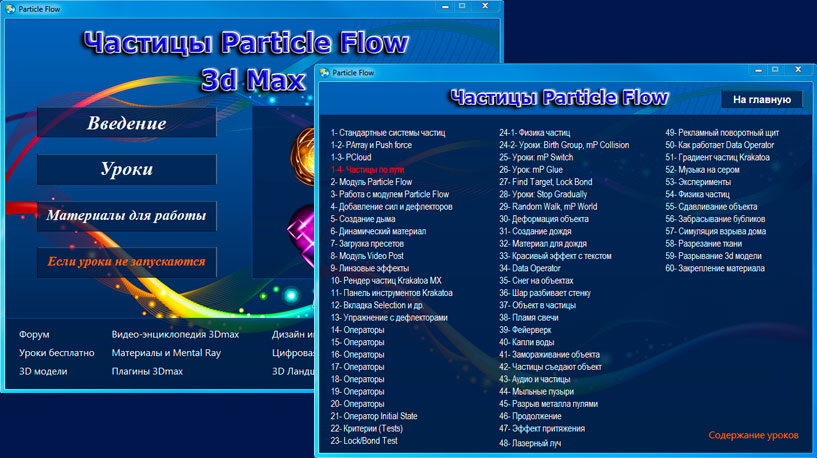
Task: Open lesson 39- Фейерверк
Action: pyautogui.click(x=525, y=330)
